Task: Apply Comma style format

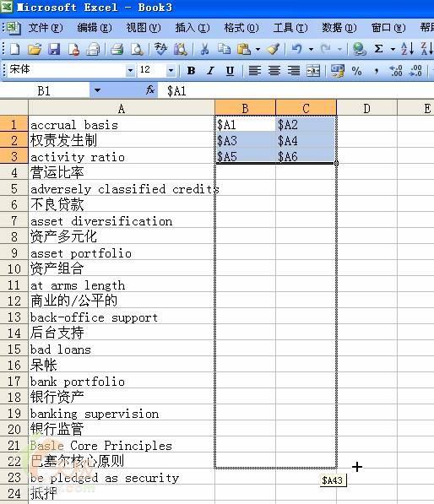Action: point(376,70)
